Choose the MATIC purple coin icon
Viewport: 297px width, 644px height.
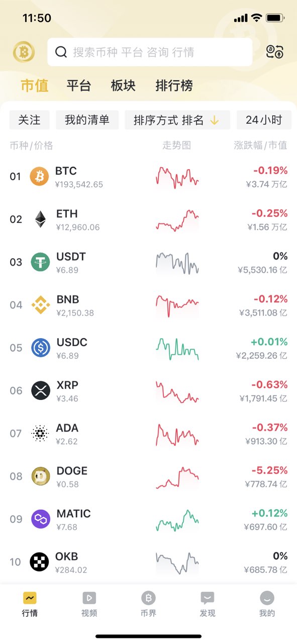(x=41, y=519)
